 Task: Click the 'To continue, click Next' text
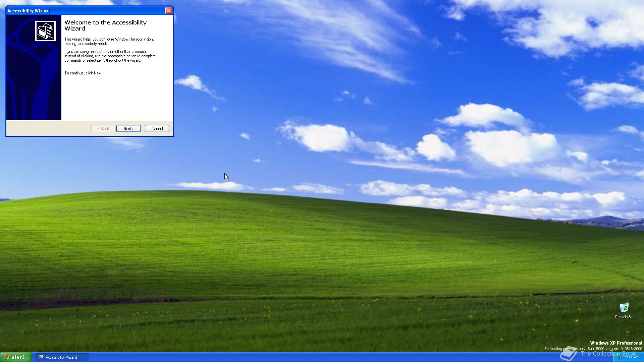[83, 73]
